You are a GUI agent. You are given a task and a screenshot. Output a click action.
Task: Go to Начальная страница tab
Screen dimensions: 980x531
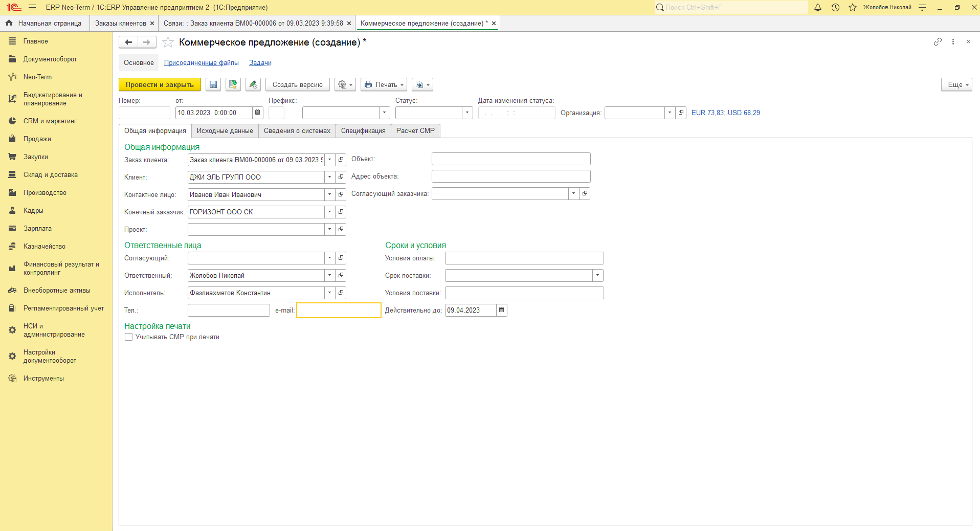click(44, 24)
